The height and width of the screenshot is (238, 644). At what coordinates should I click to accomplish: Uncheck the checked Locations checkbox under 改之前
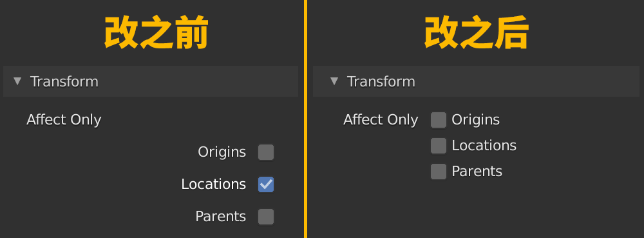pos(266,184)
